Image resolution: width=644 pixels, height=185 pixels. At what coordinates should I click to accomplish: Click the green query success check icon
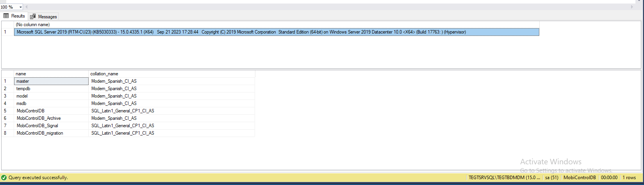coord(4,178)
